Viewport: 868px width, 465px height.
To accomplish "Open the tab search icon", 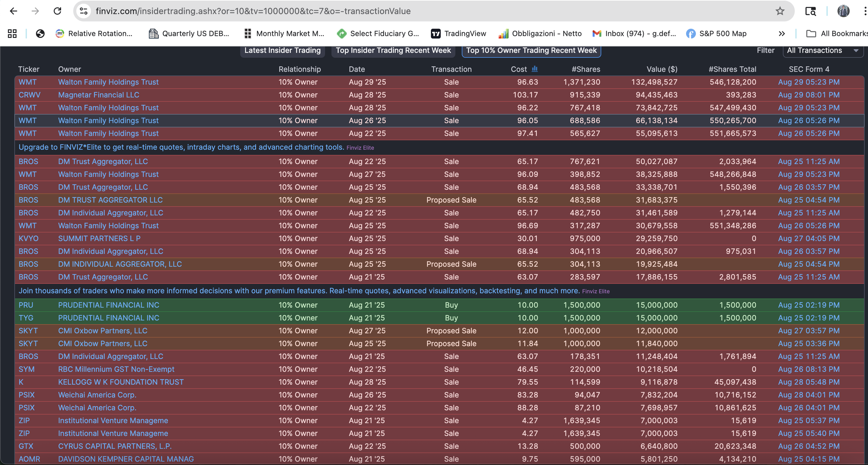I will pyautogui.click(x=810, y=11).
